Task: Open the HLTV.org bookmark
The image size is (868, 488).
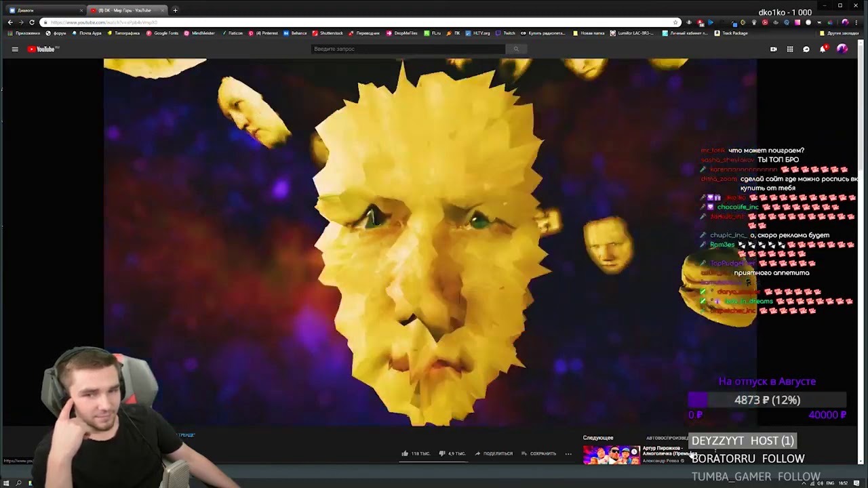Action: tap(477, 33)
